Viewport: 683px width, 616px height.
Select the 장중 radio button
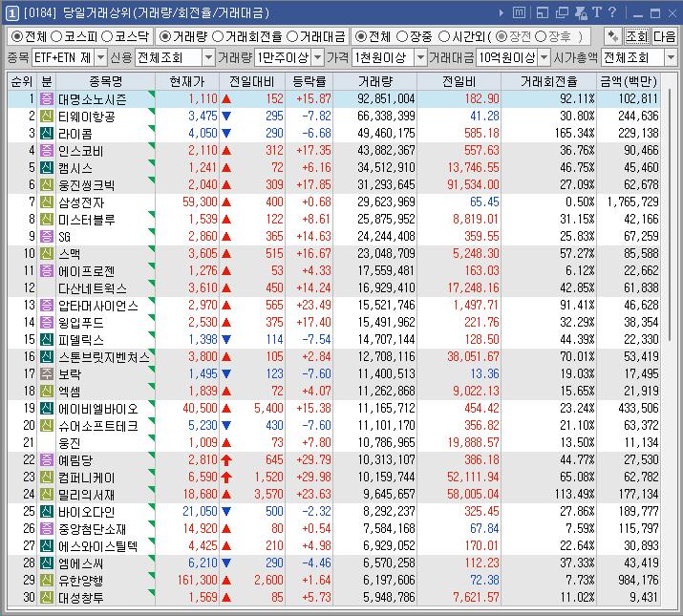coord(402,36)
